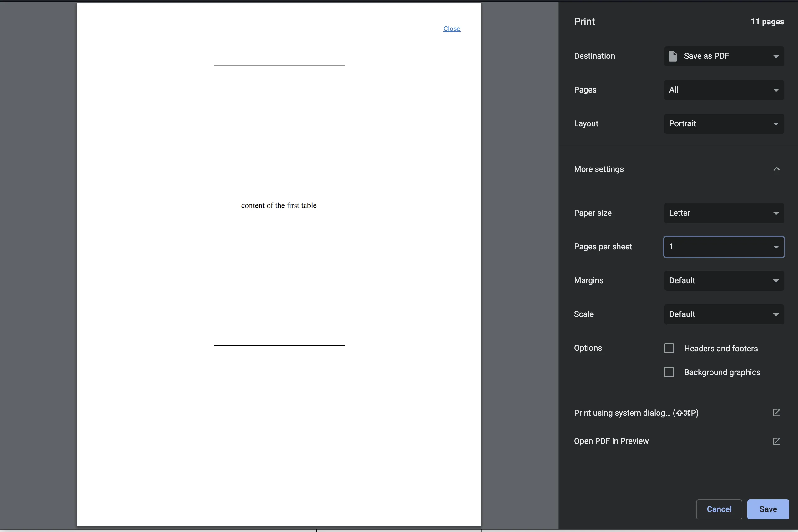Click the Cancel button

click(x=719, y=509)
